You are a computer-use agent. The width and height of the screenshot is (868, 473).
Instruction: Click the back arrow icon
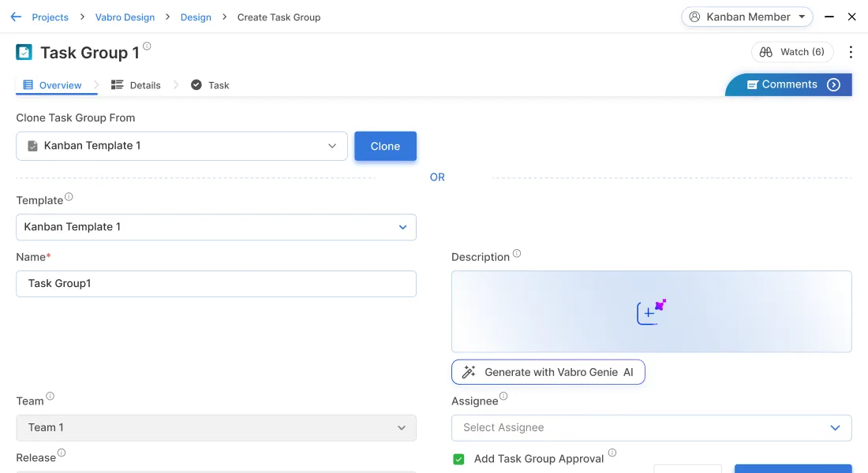(x=16, y=17)
